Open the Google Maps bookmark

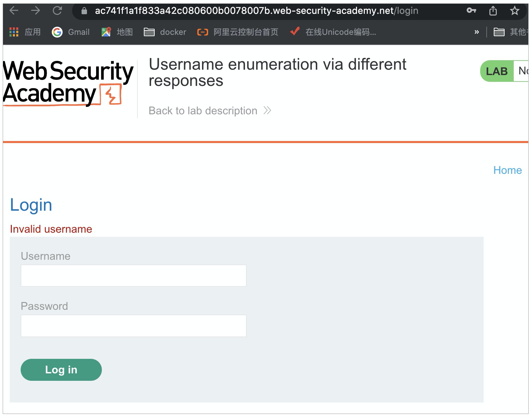click(117, 32)
